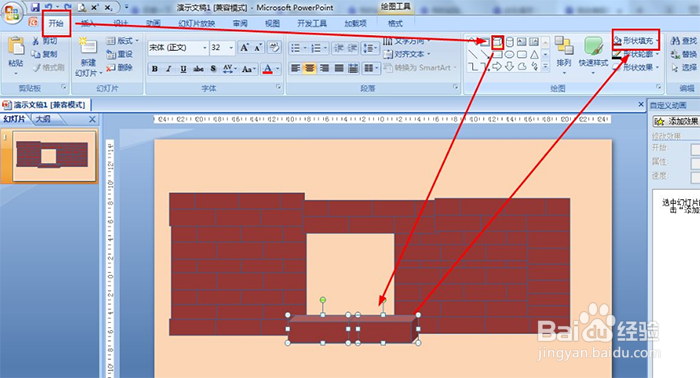This screenshot has height=378, width=700.
Task: Click the red font color A swatch
Action: click(268, 69)
